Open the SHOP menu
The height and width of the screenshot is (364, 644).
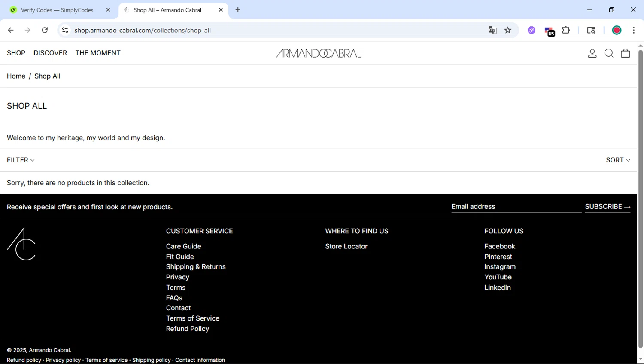(x=16, y=53)
